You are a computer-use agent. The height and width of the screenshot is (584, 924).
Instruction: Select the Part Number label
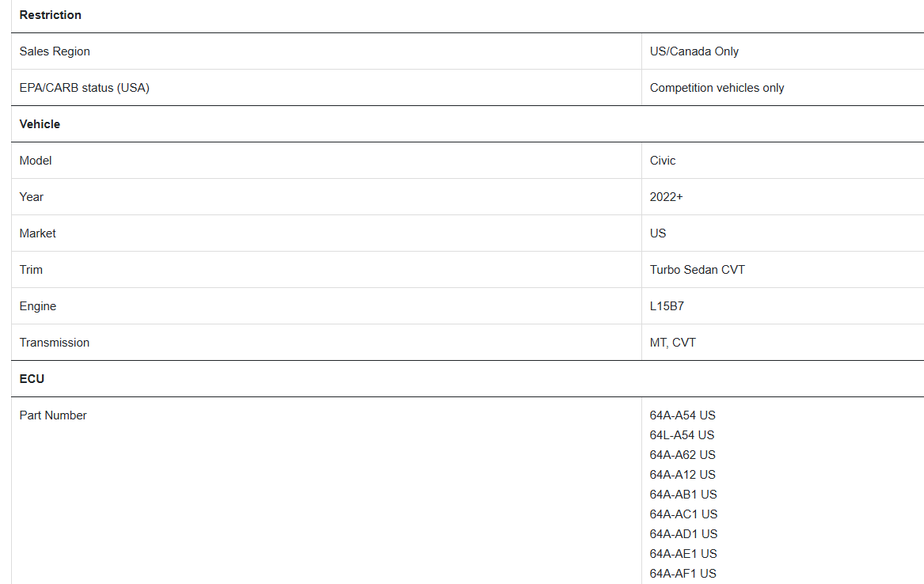click(53, 415)
